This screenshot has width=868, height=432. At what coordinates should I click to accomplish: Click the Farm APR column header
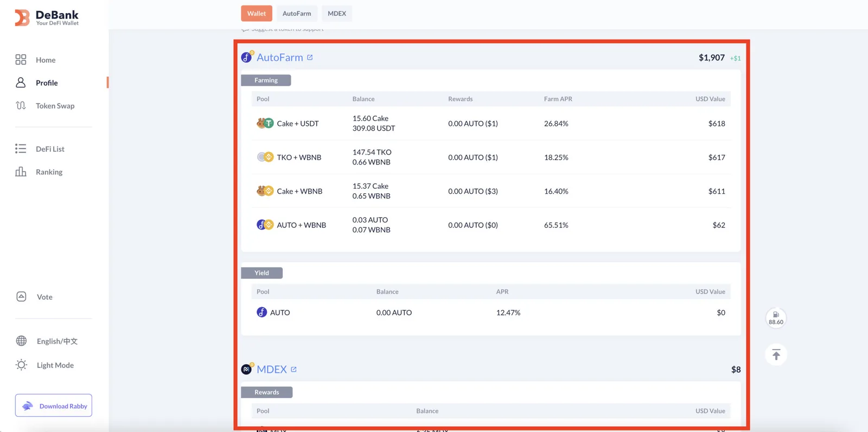(x=558, y=99)
